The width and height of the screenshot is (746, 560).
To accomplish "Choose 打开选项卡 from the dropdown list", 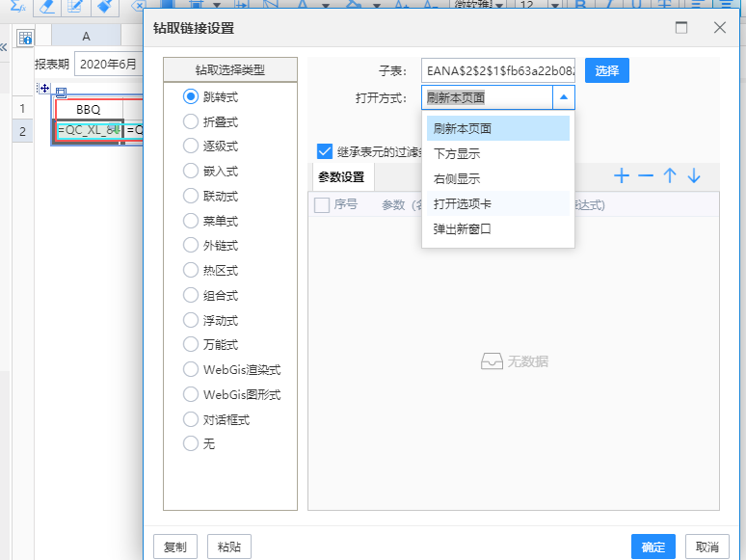I will (x=463, y=204).
